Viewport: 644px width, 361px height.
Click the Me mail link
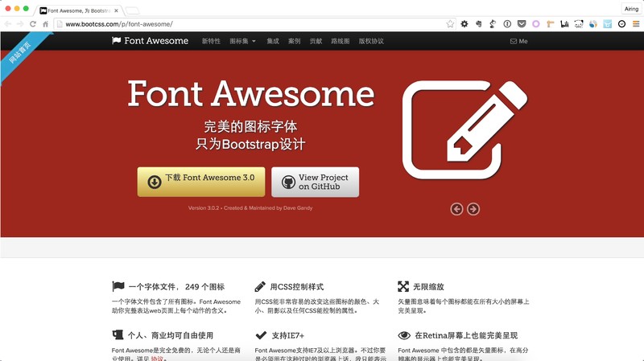[518, 41]
